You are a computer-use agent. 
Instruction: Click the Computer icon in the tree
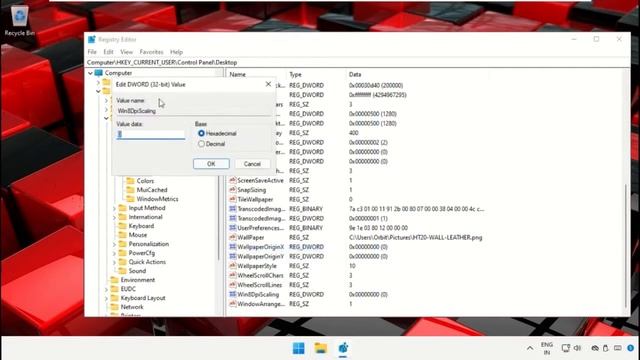pyautogui.click(x=98, y=73)
